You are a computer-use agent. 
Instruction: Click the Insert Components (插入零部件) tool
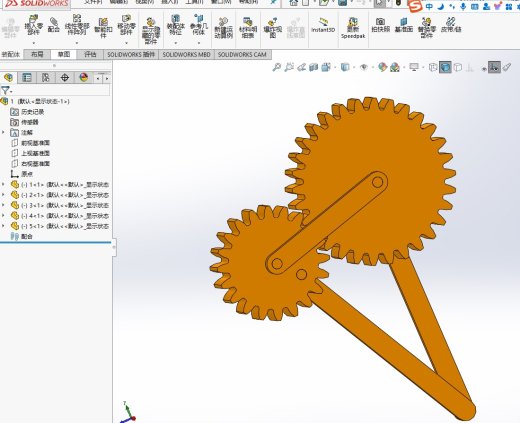[33, 26]
